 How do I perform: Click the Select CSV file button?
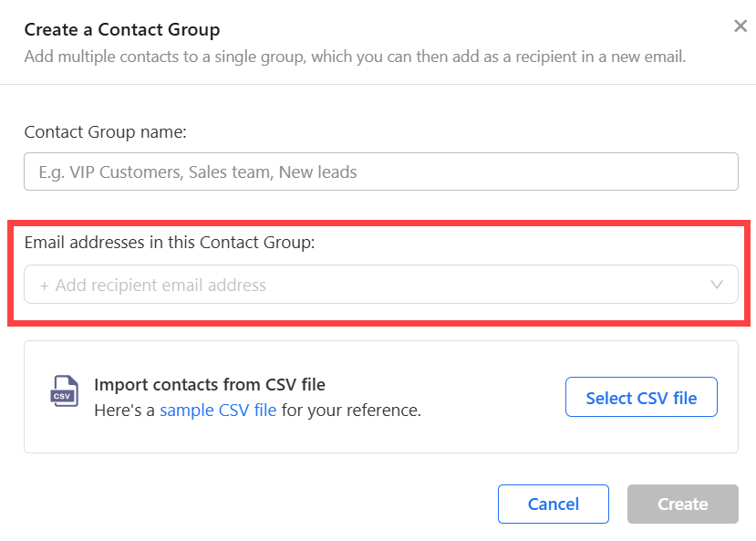pyautogui.click(x=641, y=397)
